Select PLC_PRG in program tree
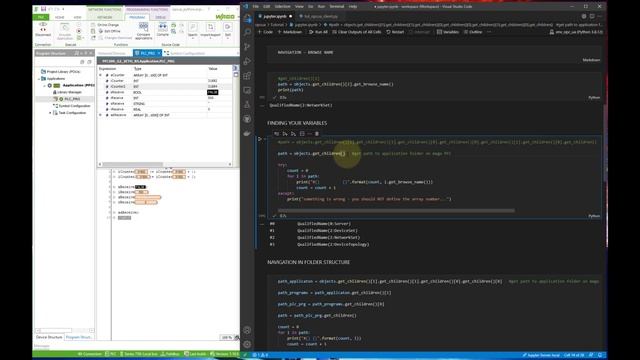 pos(69,99)
